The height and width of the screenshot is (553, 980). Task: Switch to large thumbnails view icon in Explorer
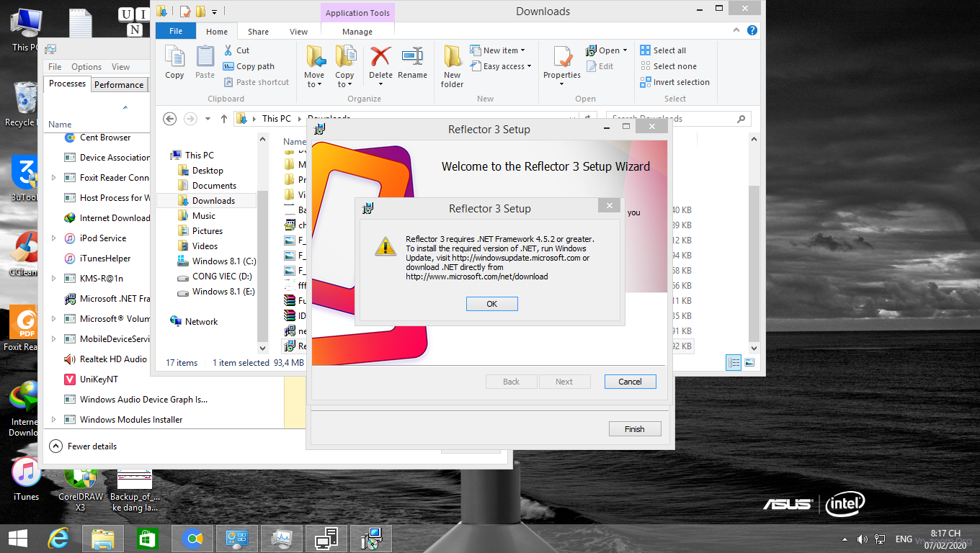click(749, 363)
